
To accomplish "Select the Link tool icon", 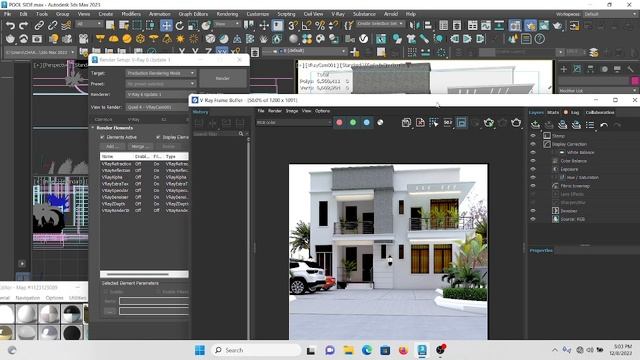I will click(39, 26).
